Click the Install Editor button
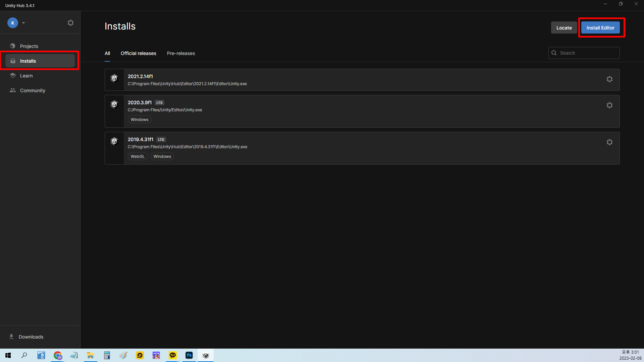The height and width of the screenshot is (362, 644). [x=600, y=28]
